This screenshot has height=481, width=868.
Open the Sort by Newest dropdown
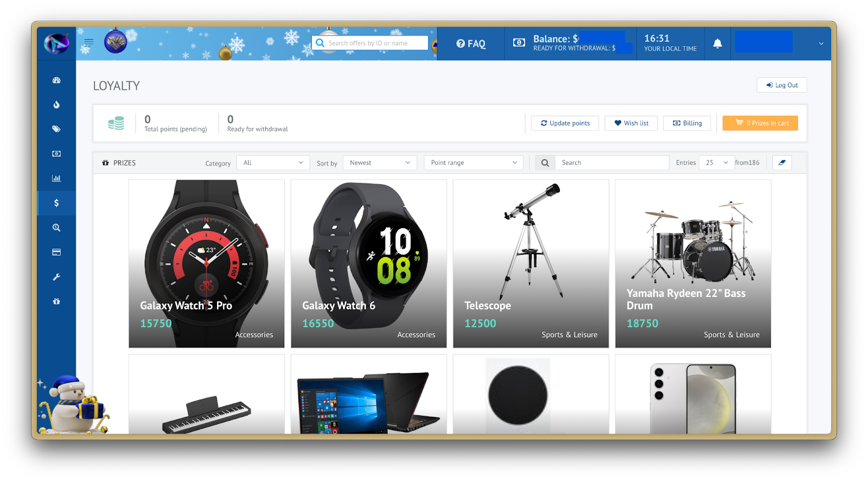tap(380, 163)
